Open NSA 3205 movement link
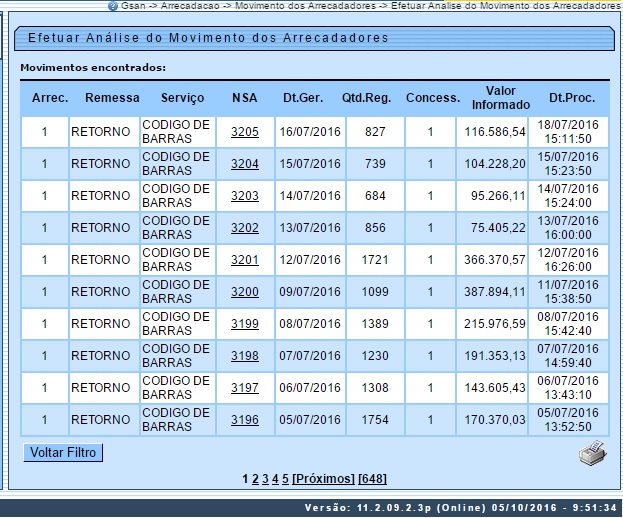Viewport: 623px width, 518px height. 244,132
